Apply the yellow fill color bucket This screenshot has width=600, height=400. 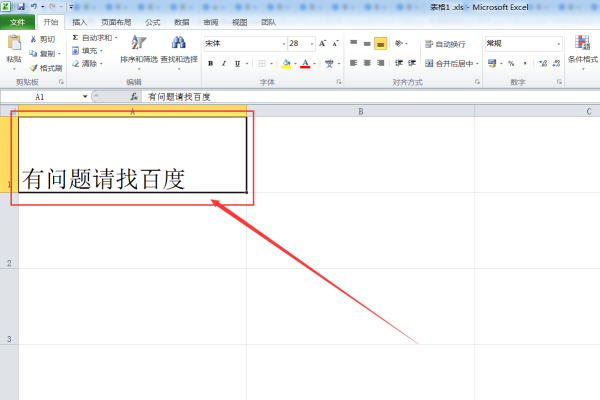coord(286,64)
